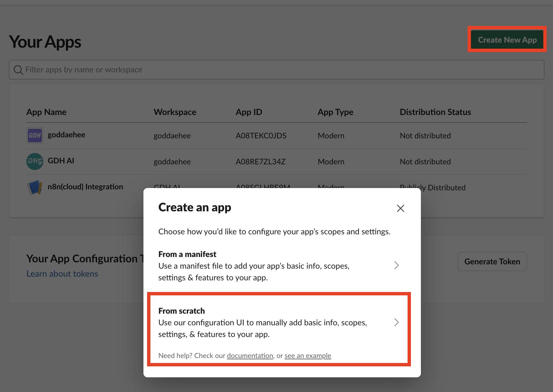Click the Create an app dialog title

[x=195, y=207]
